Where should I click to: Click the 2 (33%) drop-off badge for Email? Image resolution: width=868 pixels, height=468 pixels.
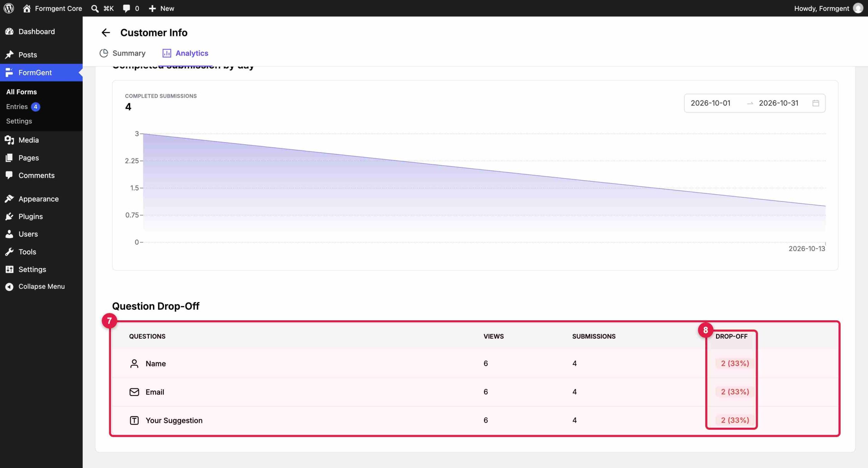click(x=735, y=392)
